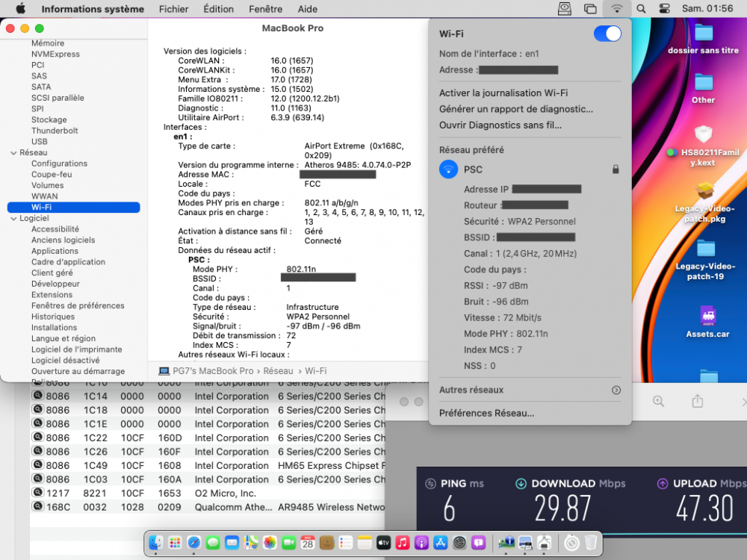Open FaceTime in the Dock
747x560 pixels.
tap(288, 542)
